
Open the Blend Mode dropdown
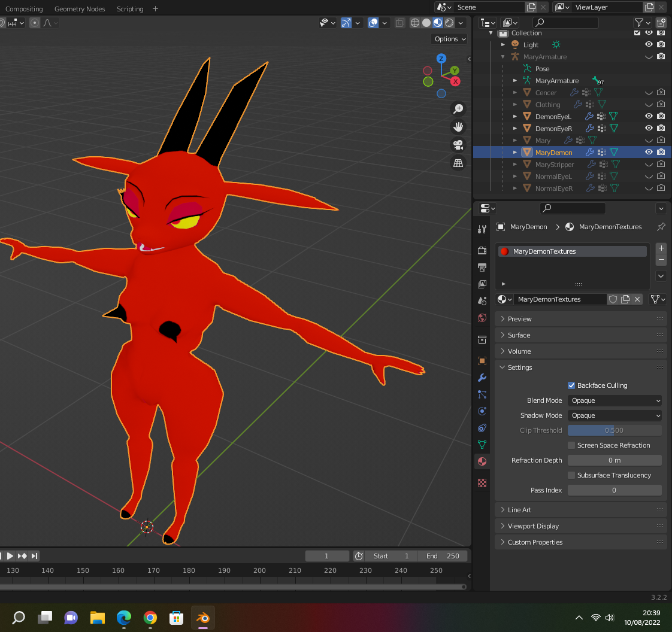click(x=615, y=400)
